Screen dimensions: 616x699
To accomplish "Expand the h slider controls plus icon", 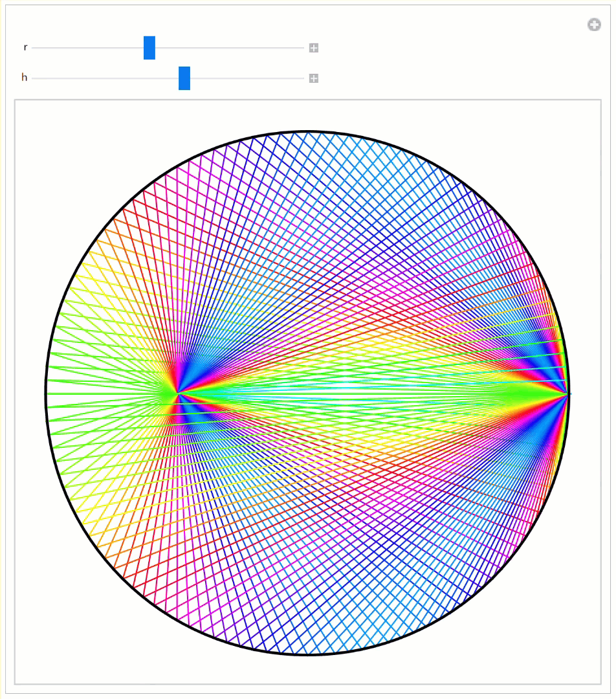I will point(314,78).
